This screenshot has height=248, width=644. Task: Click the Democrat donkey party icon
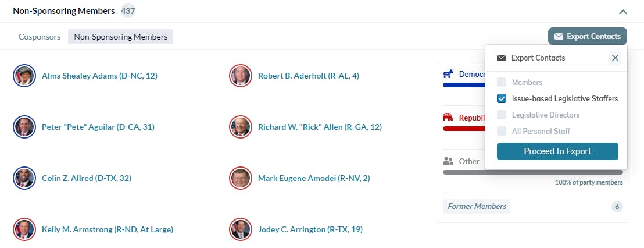coord(448,74)
